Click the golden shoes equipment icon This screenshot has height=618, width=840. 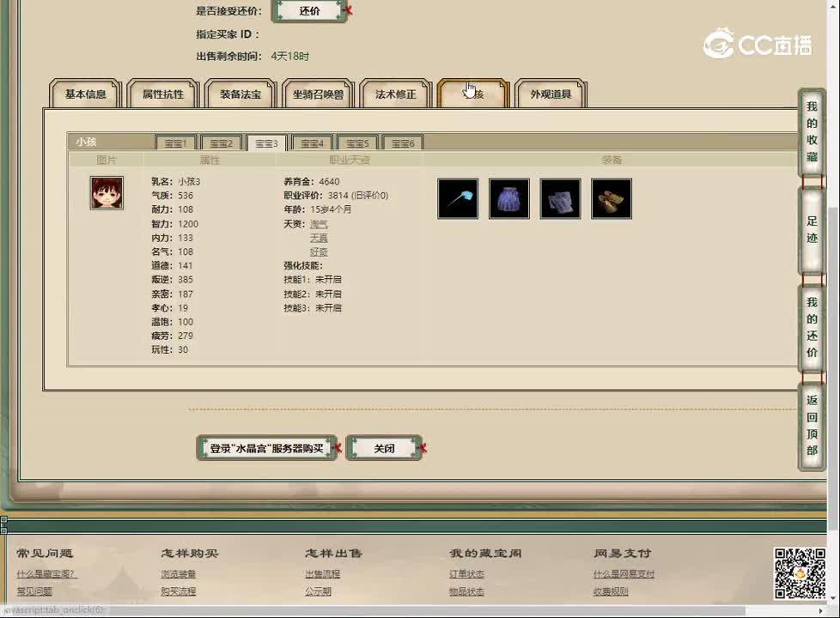pos(612,198)
